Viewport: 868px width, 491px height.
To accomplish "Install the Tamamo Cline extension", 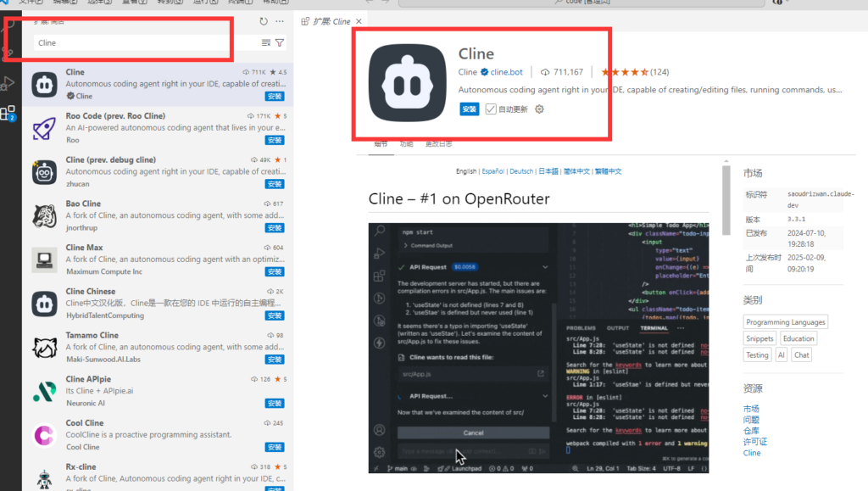I will [x=275, y=360].
